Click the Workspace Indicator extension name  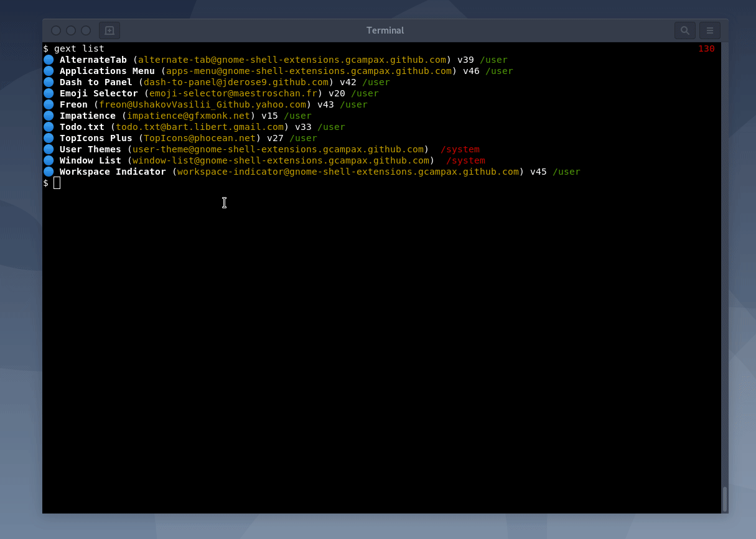(x=113, y=172)
